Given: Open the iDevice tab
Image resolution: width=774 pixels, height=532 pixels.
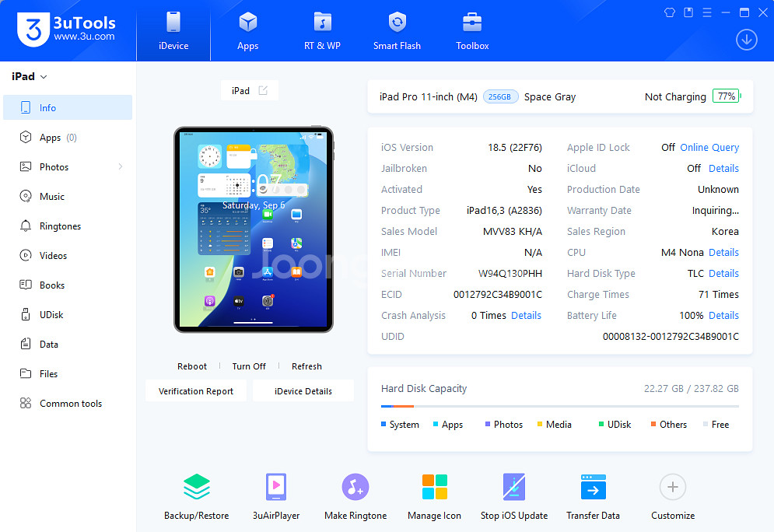Looking at the screenshot, I should (173, 30).
